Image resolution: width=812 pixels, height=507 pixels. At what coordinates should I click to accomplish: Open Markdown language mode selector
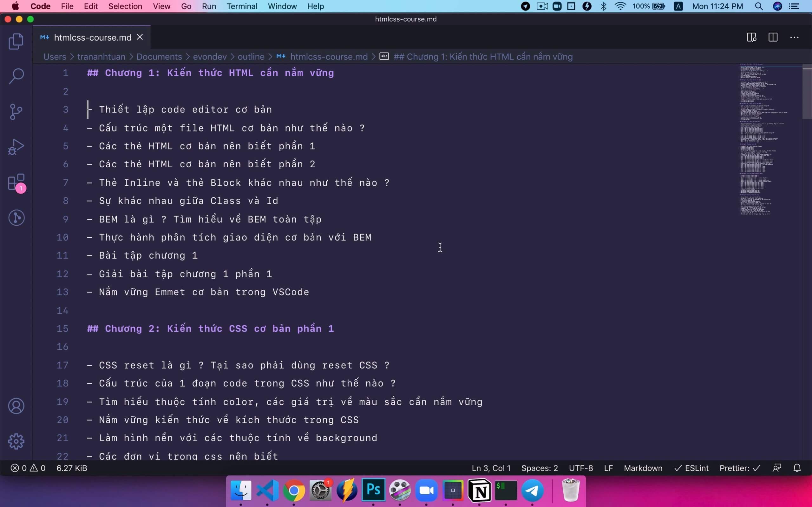pyautogui.click(x=643, y=468)
